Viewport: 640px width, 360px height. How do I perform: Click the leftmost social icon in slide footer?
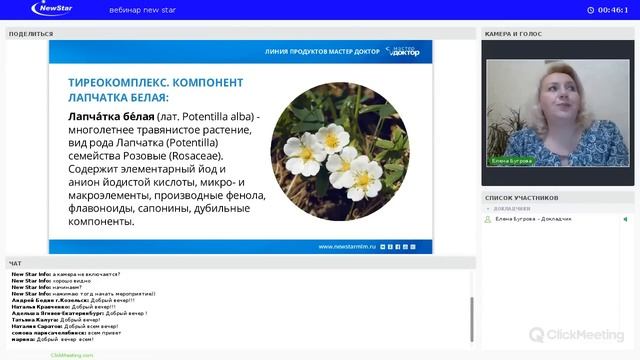click(x=382, y=247)
